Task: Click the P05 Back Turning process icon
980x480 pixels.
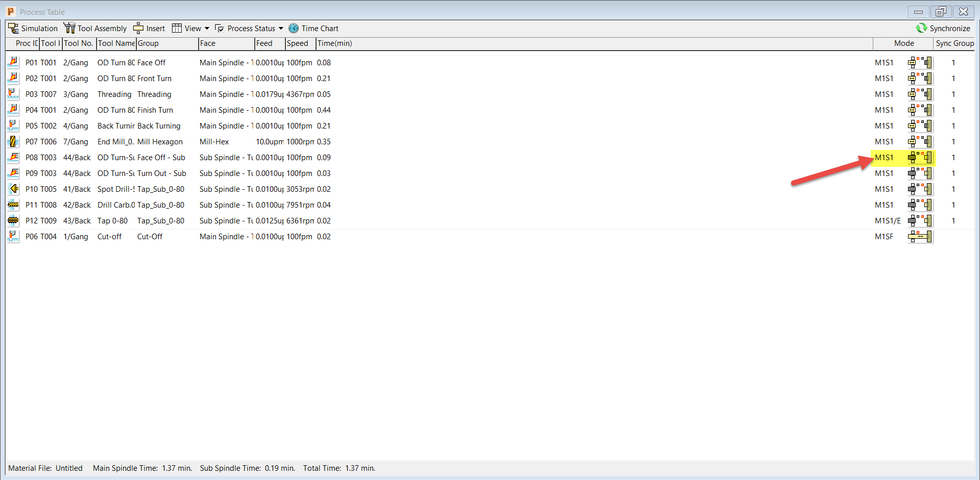Action: pyautogui.click(x=13, y=125)
